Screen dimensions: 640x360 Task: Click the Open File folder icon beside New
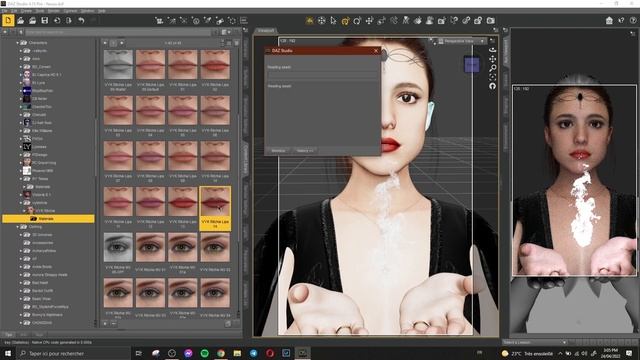coord(20,20)
